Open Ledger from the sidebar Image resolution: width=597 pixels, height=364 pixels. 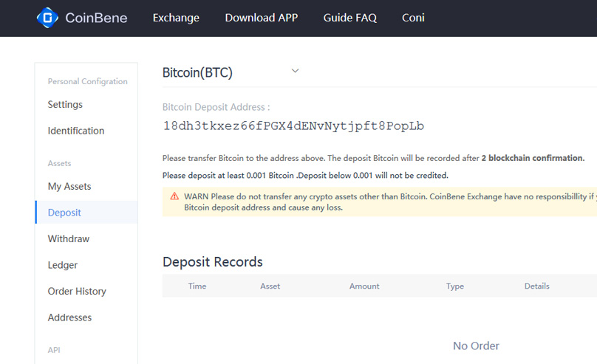coord(63,265)
